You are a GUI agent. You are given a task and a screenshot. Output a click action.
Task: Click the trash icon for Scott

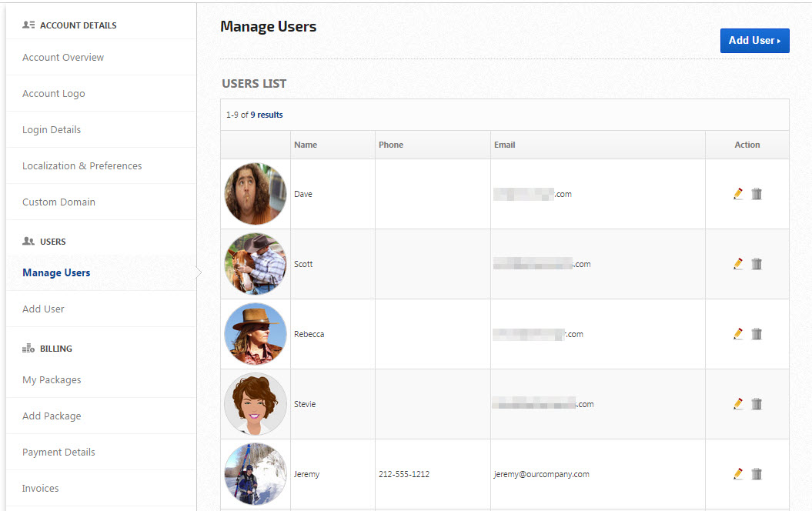757,263
